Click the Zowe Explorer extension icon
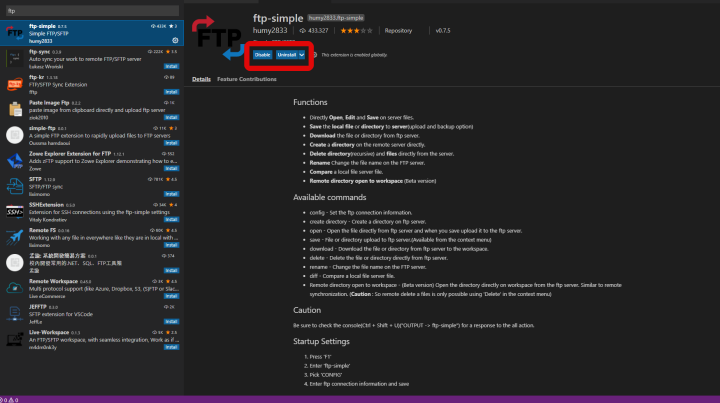 tap(15, 161)
